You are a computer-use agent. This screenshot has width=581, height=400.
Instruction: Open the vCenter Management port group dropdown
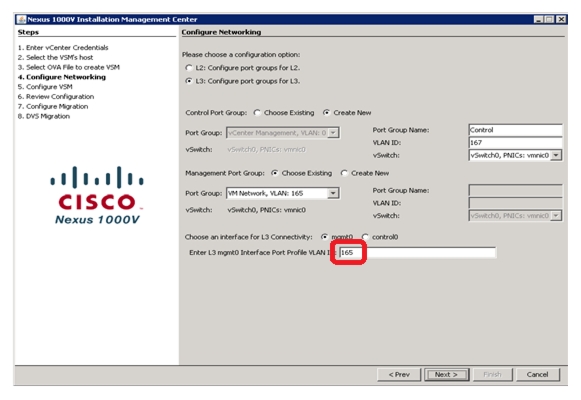333,133
